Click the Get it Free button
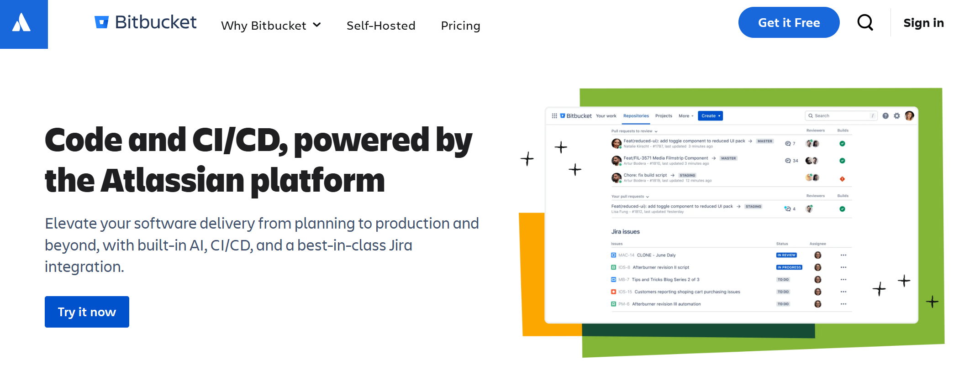Viewport: 980px width, 386px height. click(789, 22)
